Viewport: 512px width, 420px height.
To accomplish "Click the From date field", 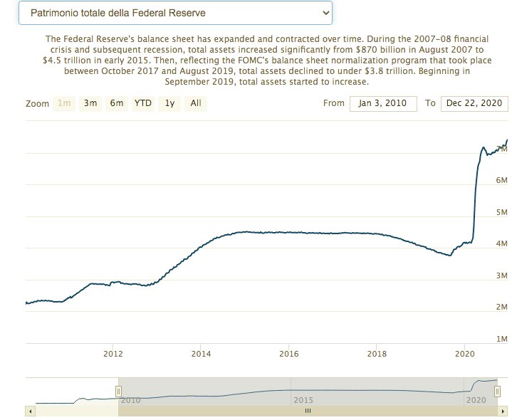I will (382, 103).
